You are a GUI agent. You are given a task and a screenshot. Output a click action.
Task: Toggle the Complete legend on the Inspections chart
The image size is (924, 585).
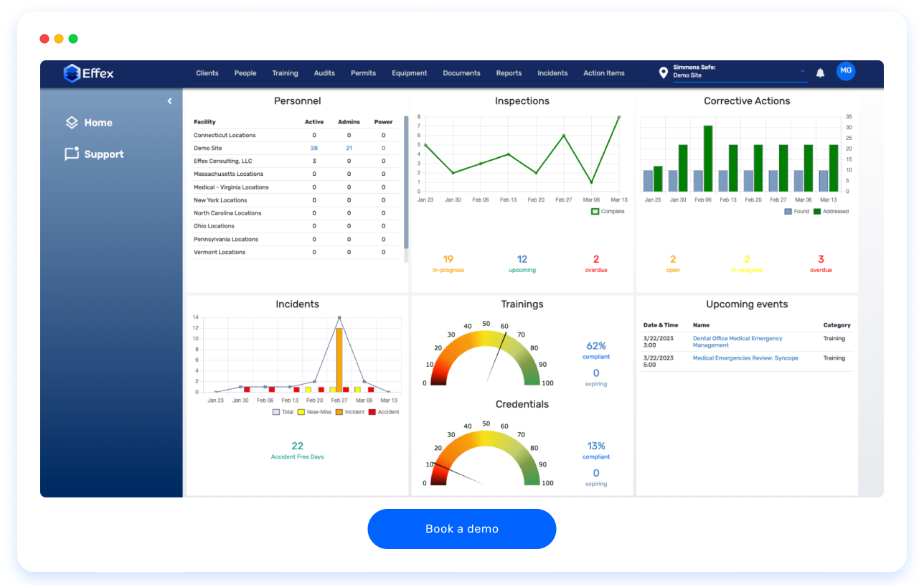tap(607, 211)
